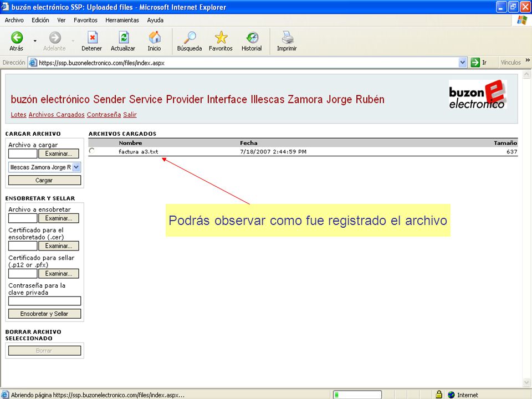The image size is (532, 399).
Task: Click the page loading progress bar
Action: tap(357, 395)
